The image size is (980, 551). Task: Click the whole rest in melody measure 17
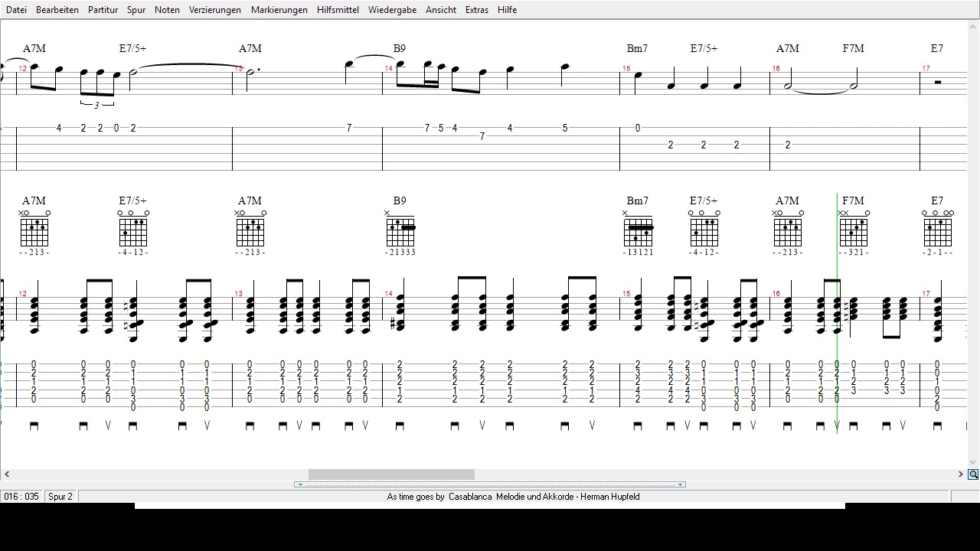pyautogui.click(x=938, y=82)
